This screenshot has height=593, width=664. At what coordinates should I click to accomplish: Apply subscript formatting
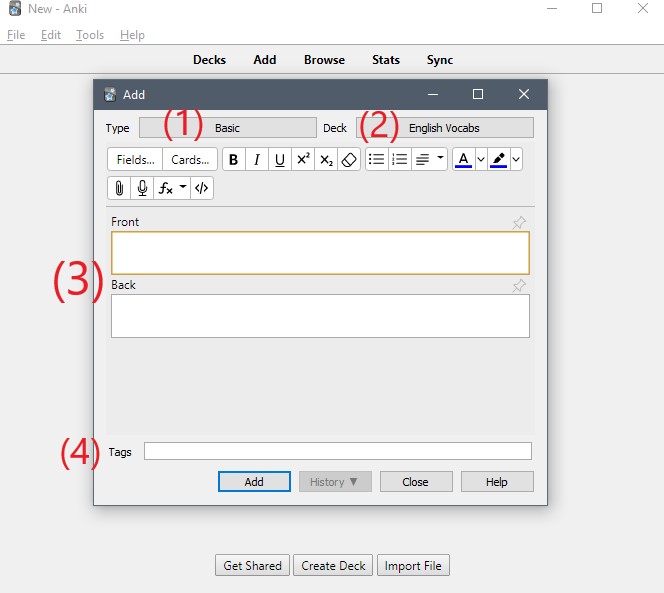click(326, 160)
